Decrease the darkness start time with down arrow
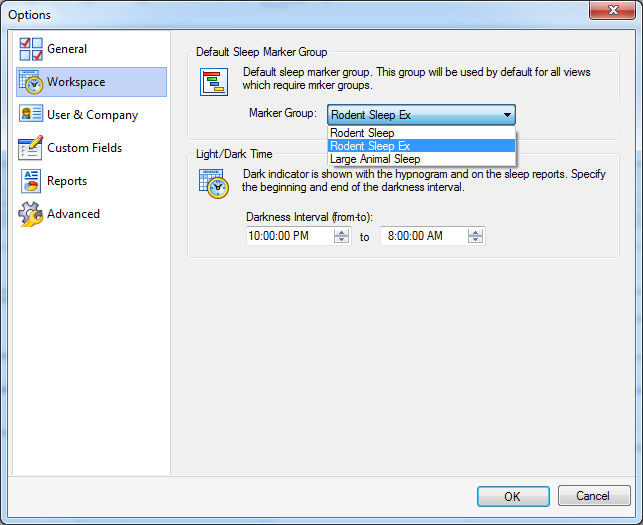The image size is (643, 525). tap(341, 240)
